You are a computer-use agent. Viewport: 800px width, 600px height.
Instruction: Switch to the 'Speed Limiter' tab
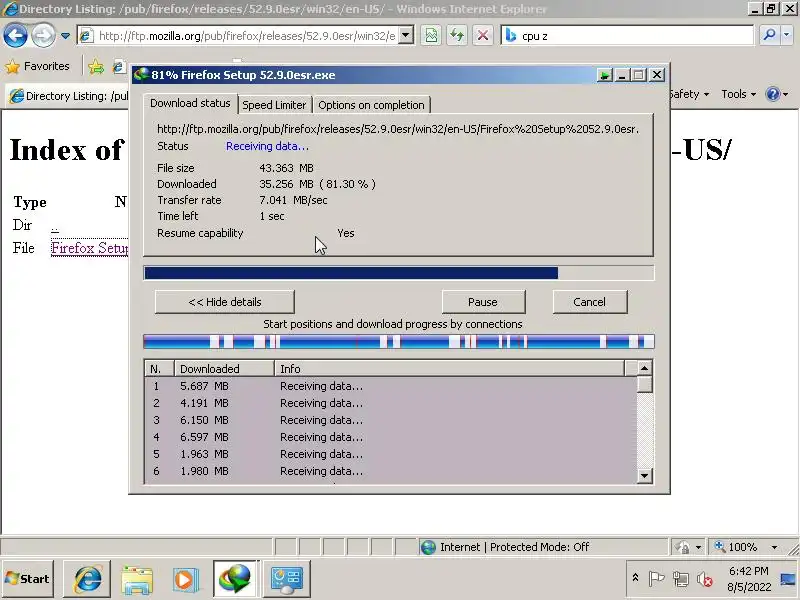[x=274, y=105]
